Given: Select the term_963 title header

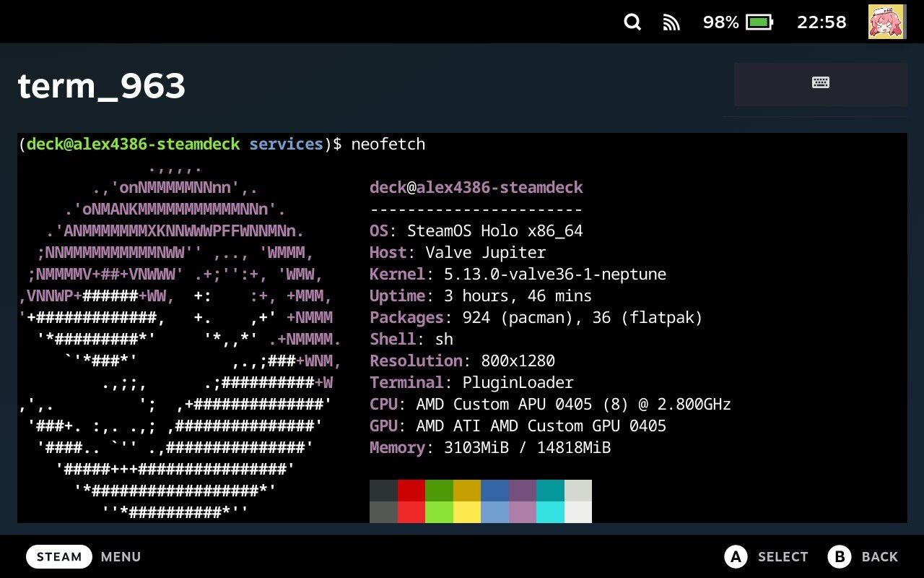Looking at the screenshot, I should click(x=101, y=86).
